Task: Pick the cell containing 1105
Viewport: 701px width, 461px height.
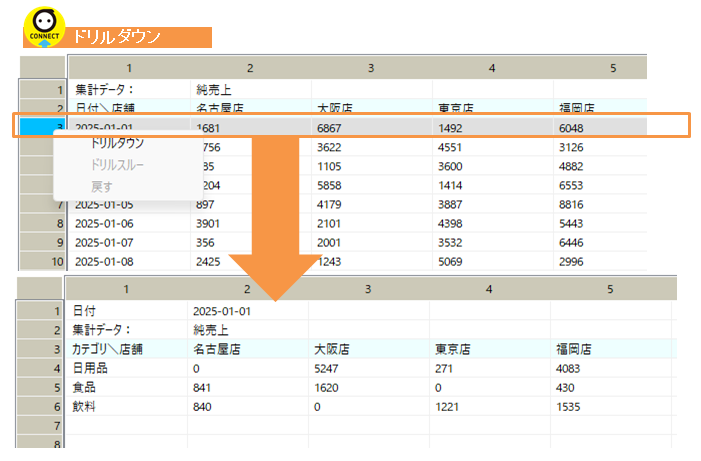Action: point(372,166)
